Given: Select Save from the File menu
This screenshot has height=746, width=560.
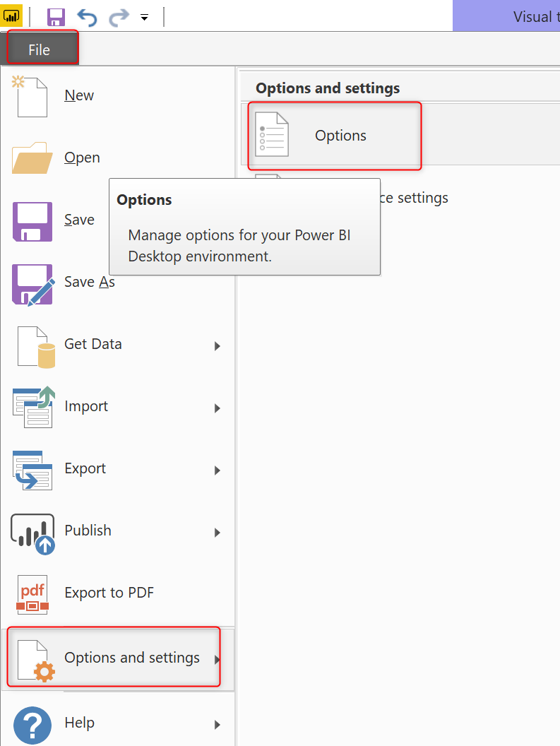Looking at the screenshot, I should [x=79, y=220].
